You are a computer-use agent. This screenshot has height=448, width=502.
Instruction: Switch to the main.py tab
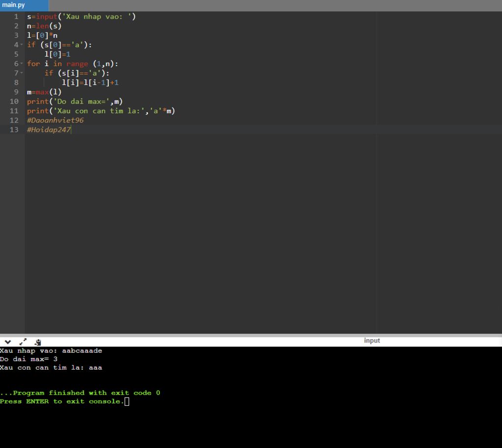15,5
